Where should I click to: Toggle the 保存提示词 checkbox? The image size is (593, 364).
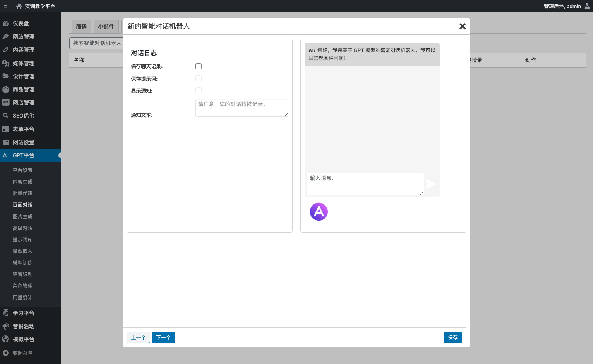(198, 78)
